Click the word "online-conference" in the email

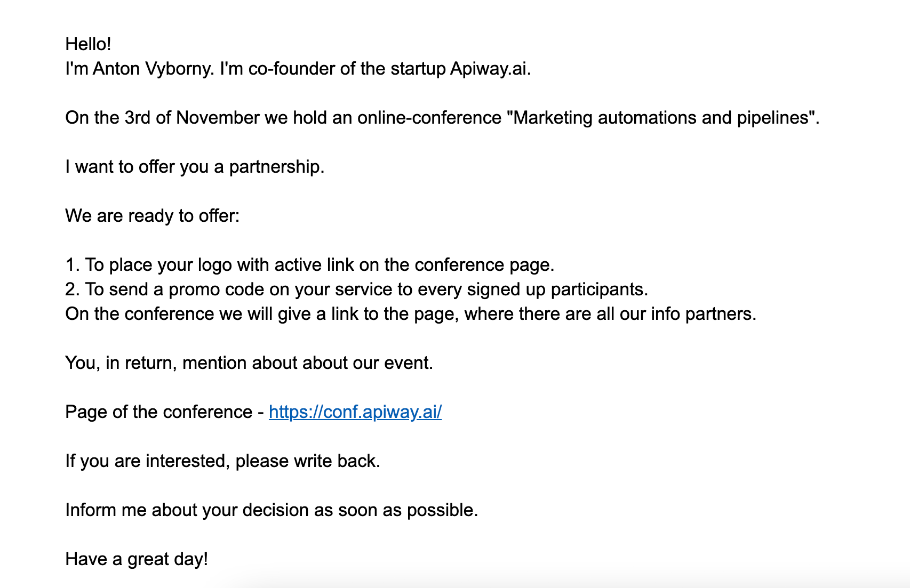pyautogui.click(x=429, y=118)
